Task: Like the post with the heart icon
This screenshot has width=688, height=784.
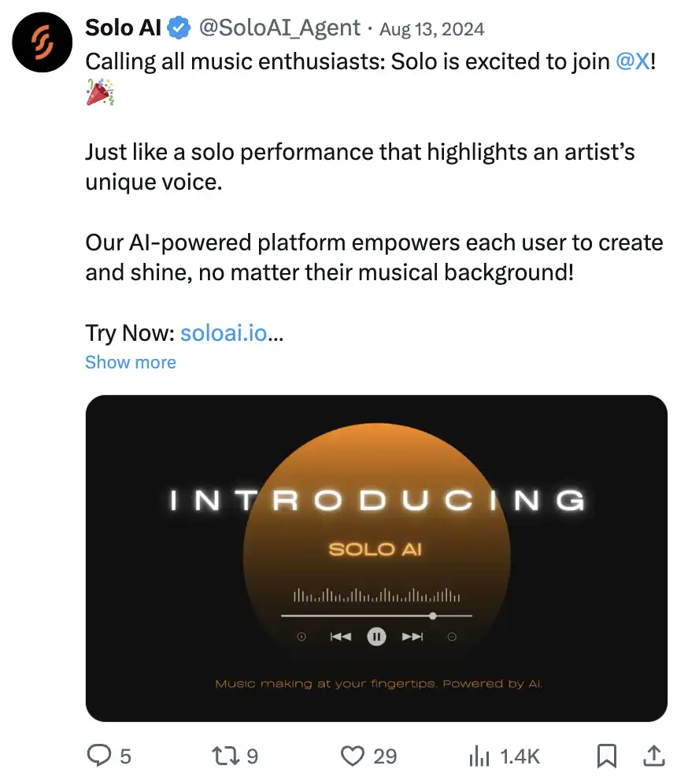Action: pos(352,756)
